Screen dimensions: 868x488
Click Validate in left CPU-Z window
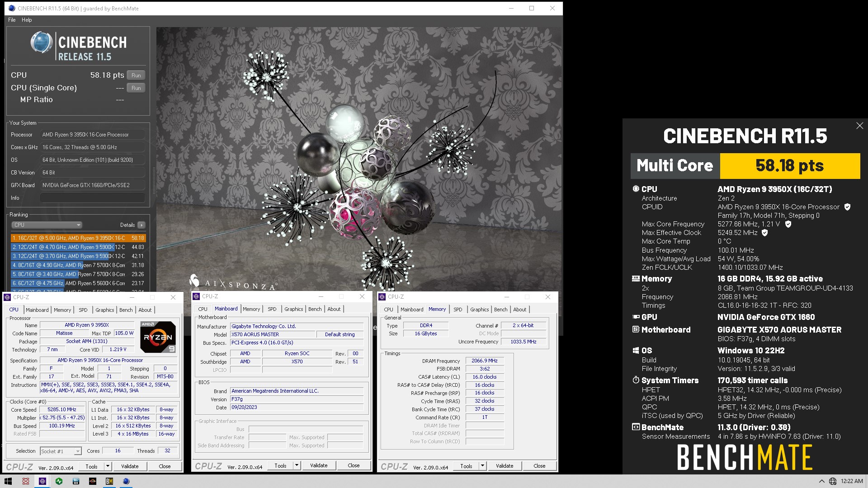pos(130,466)
